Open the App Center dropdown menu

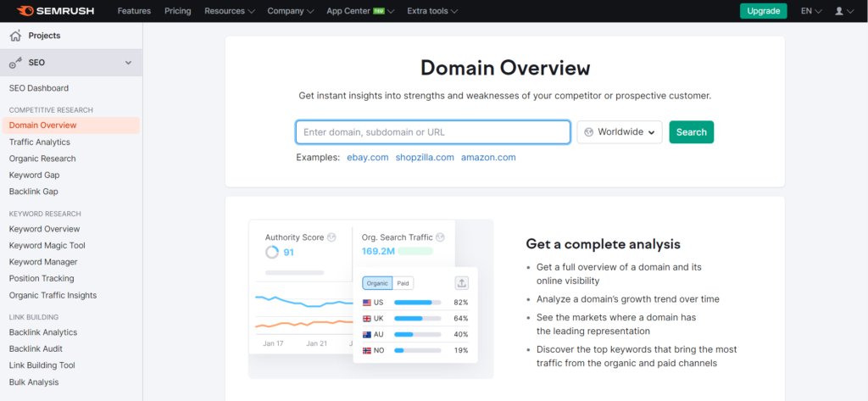(360, 11)
